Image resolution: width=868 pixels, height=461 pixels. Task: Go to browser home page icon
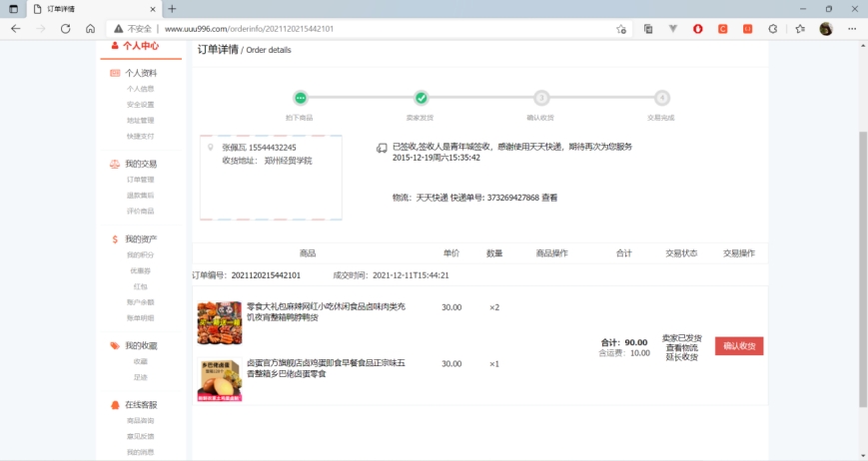[90, 29]
